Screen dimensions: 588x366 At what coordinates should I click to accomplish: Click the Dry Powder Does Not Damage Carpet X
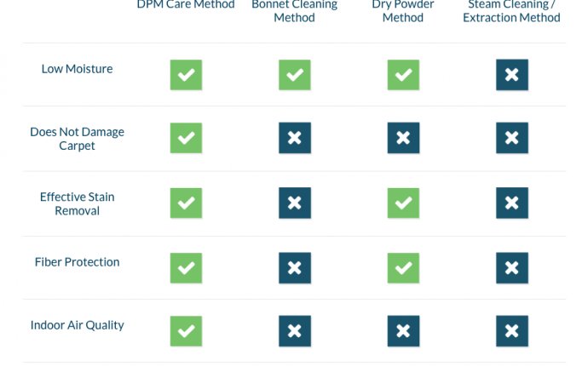point(403,138)
